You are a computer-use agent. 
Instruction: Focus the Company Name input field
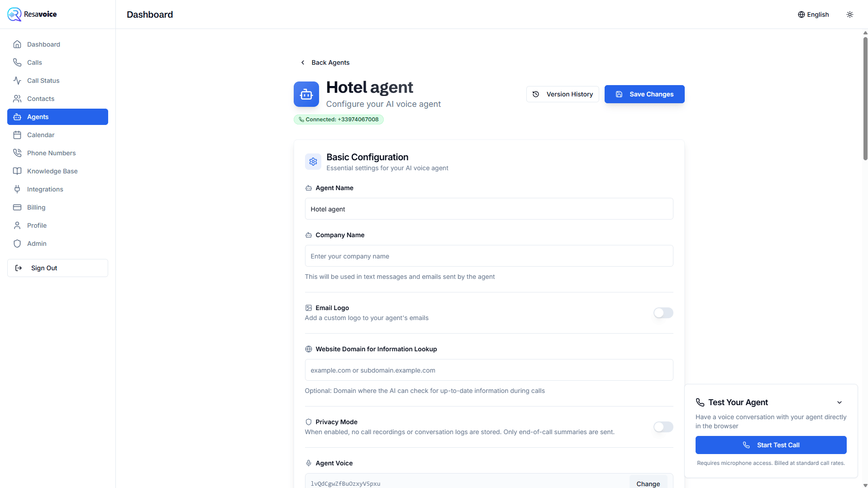coord(489,256)
